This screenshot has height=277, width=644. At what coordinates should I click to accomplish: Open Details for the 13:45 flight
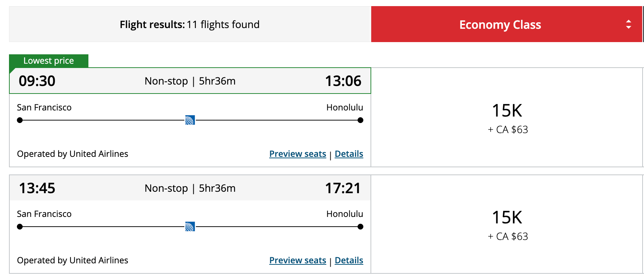[349, 260]
